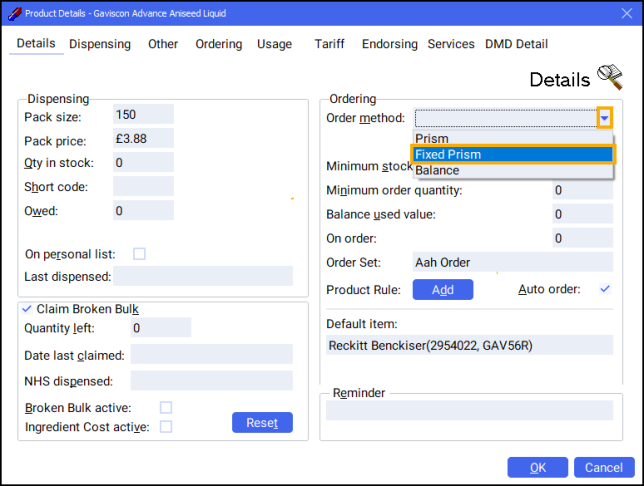Confirm with the OK button
Screen dimensions: 644x486
tap(537, 467)
